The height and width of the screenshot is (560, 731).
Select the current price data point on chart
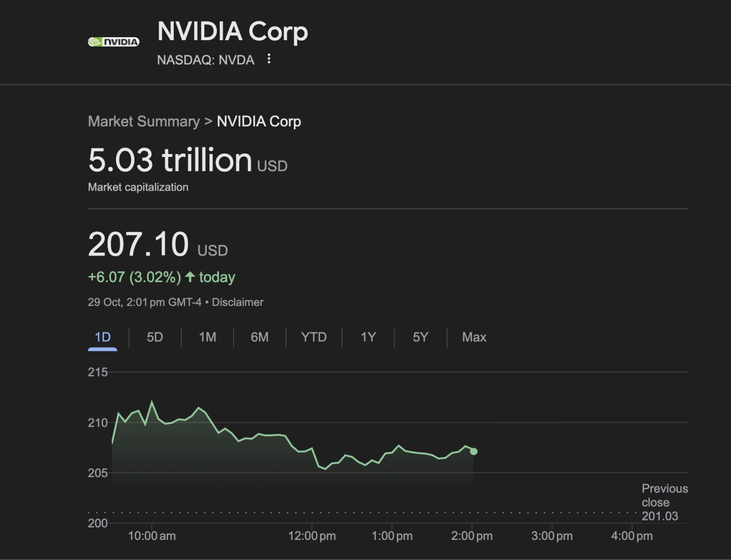click(473, 451)
